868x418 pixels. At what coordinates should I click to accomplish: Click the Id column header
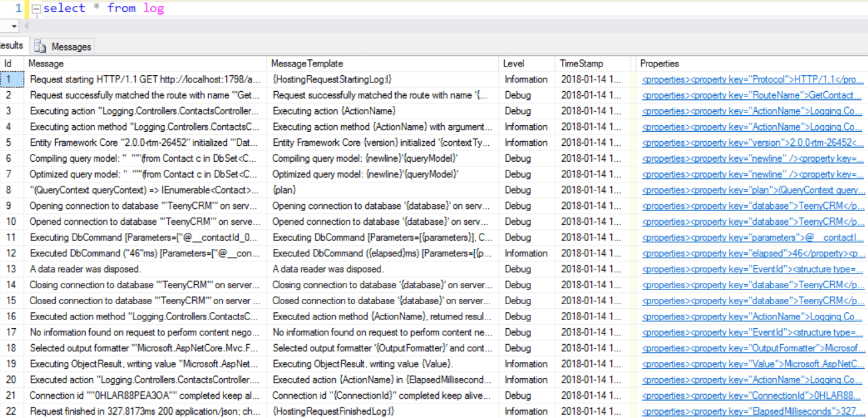(x=9, y=64)
